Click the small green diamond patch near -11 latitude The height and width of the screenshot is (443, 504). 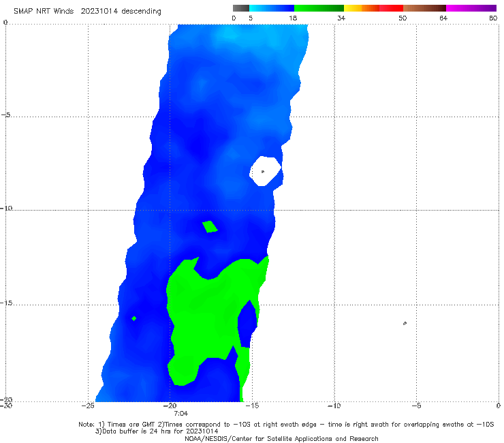click(210, 226)
